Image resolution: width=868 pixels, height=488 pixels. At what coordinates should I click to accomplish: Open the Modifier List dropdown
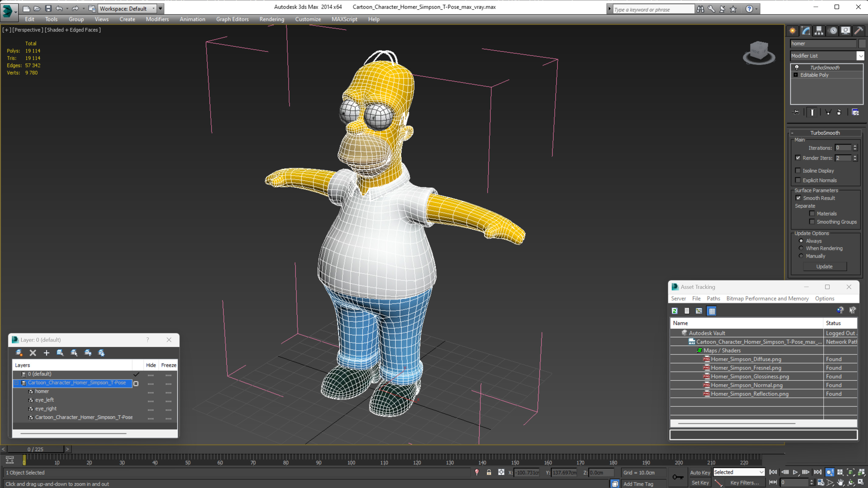(861, 56)
